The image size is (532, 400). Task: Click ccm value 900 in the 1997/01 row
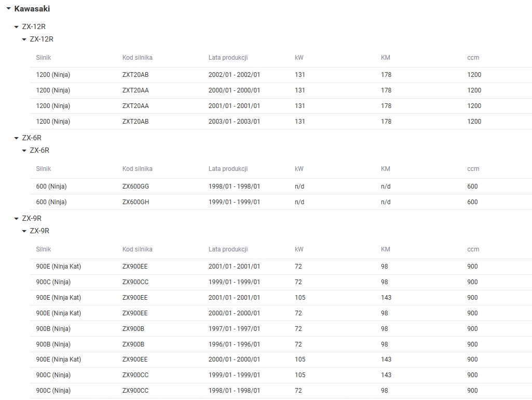click(x=472, y=329)
